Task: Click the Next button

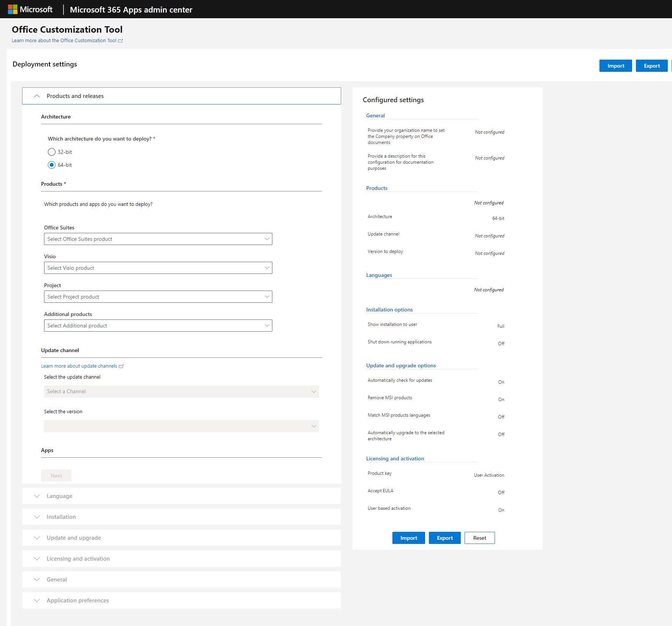Action: [x=56, y=476]
